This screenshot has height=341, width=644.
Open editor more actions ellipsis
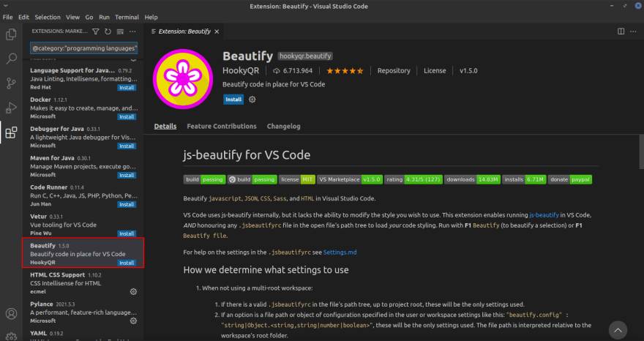(x=633, y=31)
